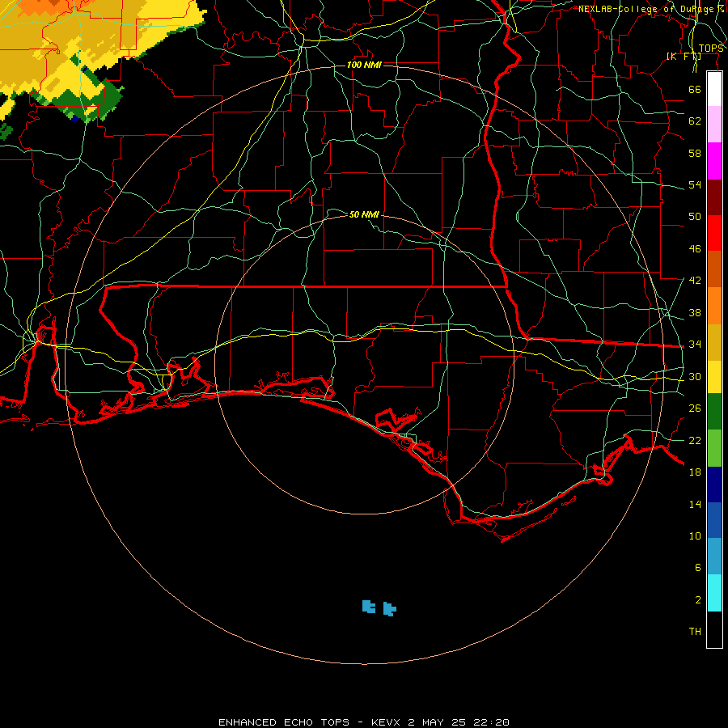The width and height of the screenshot is (728, 728).
Task: Click the legend value 26
Action: 695,408
